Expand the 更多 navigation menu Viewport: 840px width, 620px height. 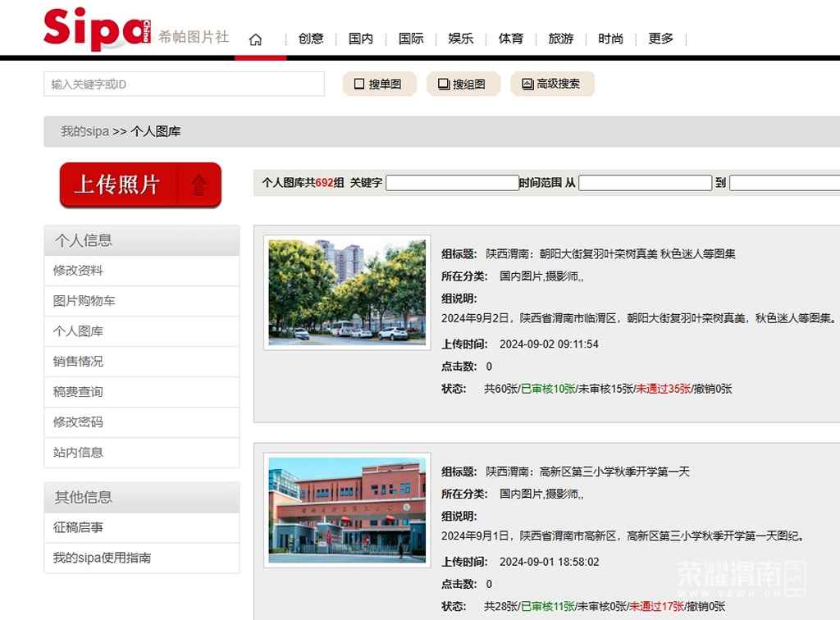tap(660, 39)
